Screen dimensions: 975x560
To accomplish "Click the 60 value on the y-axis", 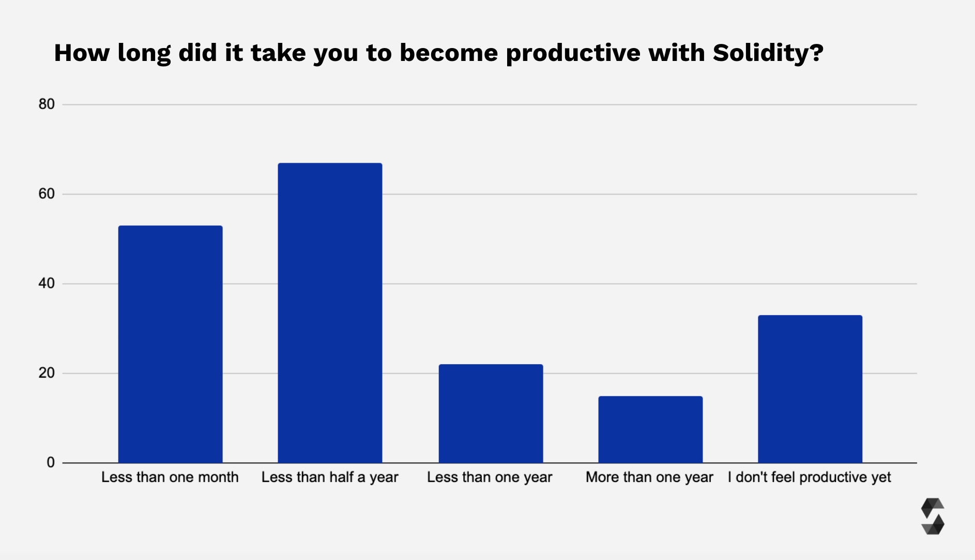I will pos(47,194).
